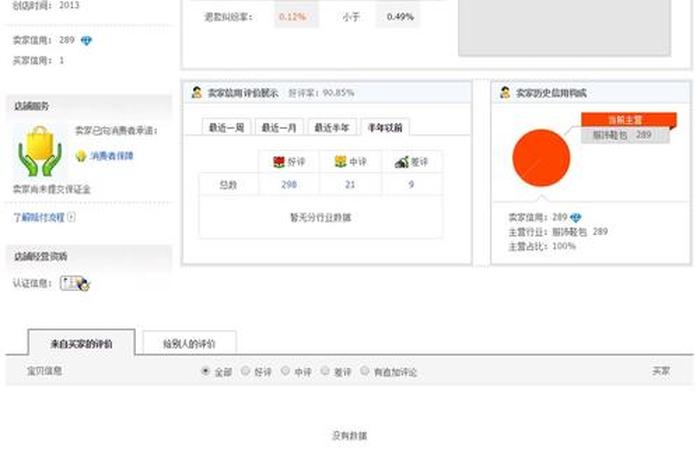Image resolution: width=700 pixels, height=470 pixels.
Task: Open the 给别人的评价 tab
Action: click(190, 343)
